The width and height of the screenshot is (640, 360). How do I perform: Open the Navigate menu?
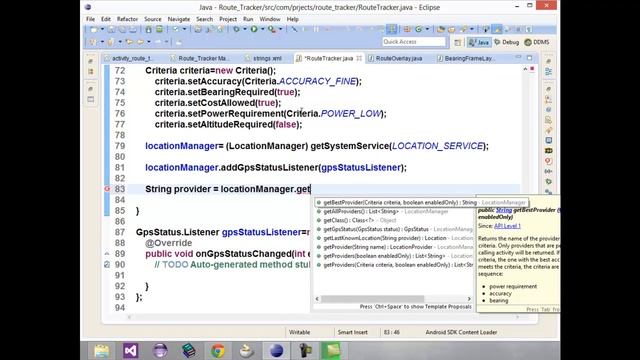[179, 19]
